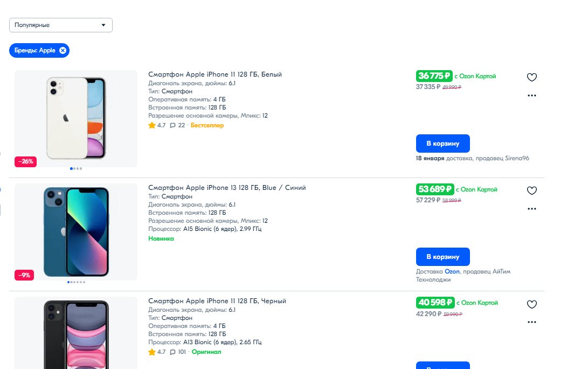Favorite the blue iPhone 13 listing
588x369 pixels.
(x=531, y=190)
